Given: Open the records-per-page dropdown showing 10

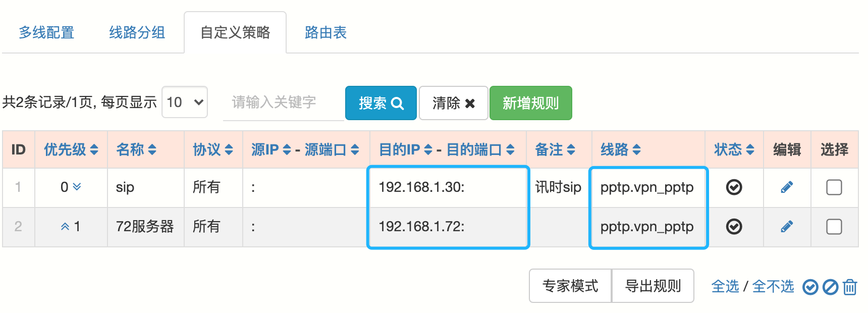Looking at the screenshot, I should pos(185,102).
